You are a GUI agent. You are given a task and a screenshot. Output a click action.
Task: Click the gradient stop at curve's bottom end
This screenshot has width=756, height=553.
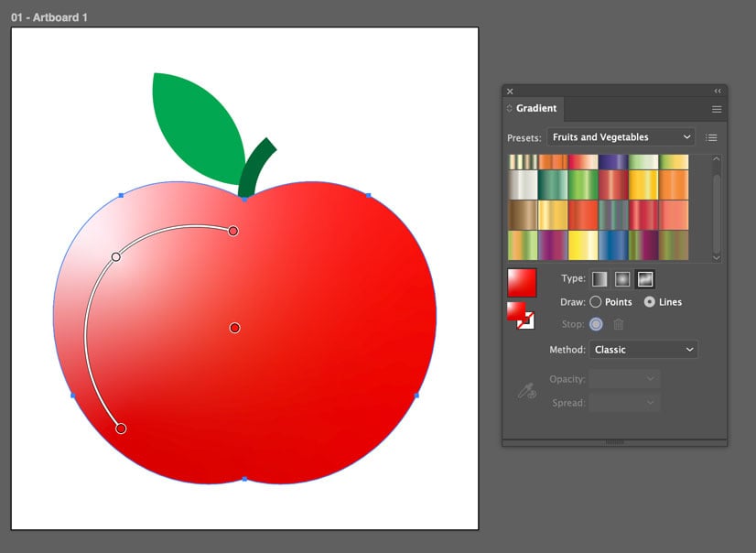(121, 428)
